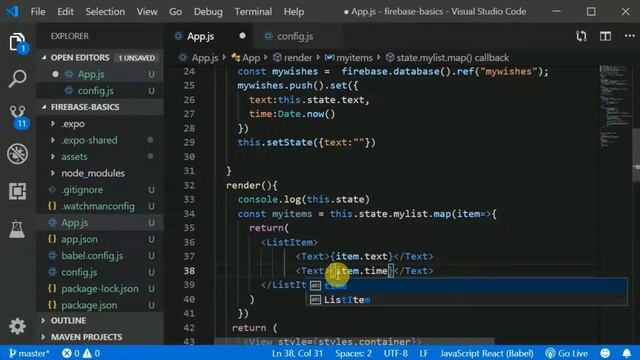The width and height of the screenshot is (640, 360).
Task: Expand the .expo-shared folder
Action: click(100, 140)
